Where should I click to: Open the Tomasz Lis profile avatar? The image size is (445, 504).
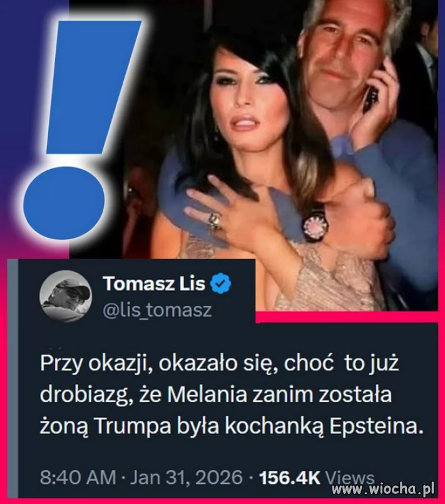(66, 296)
